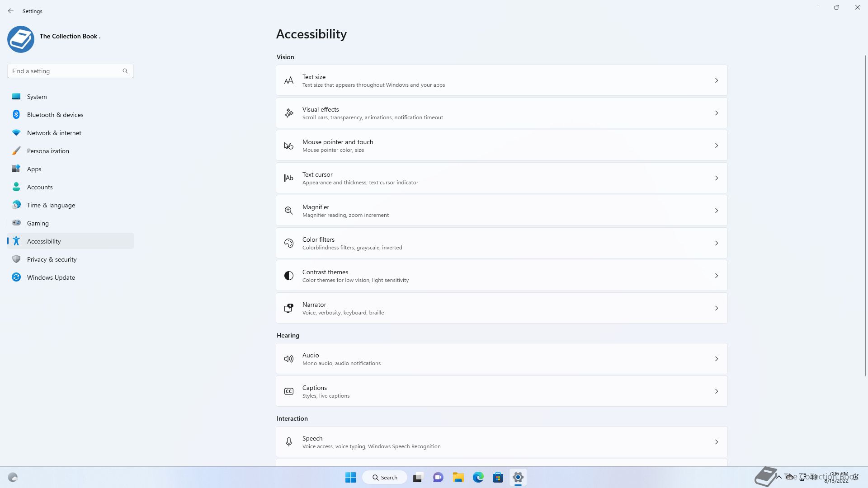Screen dimensions: 868x488
Task: Open the Speech settings title
Action: 312,438
